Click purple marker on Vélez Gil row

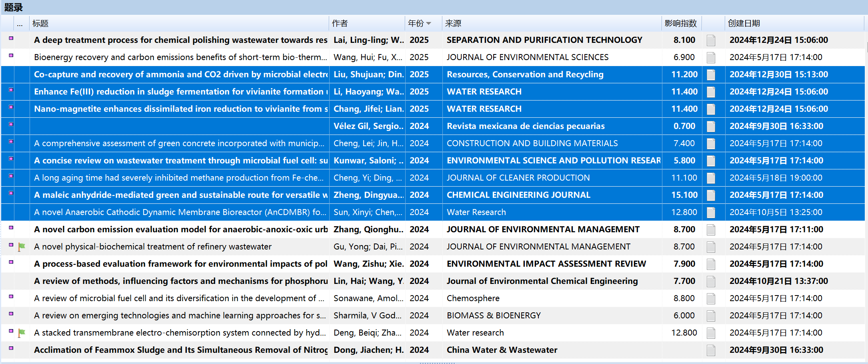coord(11,124)
